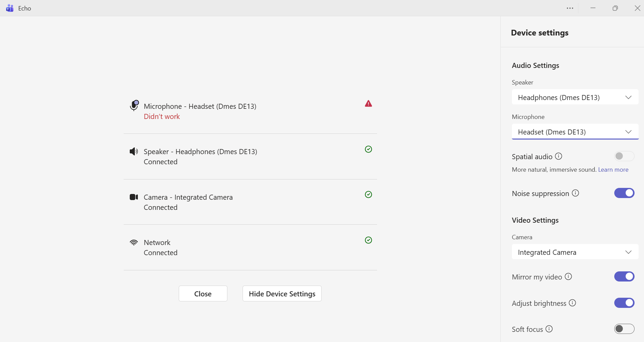This screenshot has height=342, width=644.
Task: Click the info icon beside Mirror my video
Action: pos(568,276)
